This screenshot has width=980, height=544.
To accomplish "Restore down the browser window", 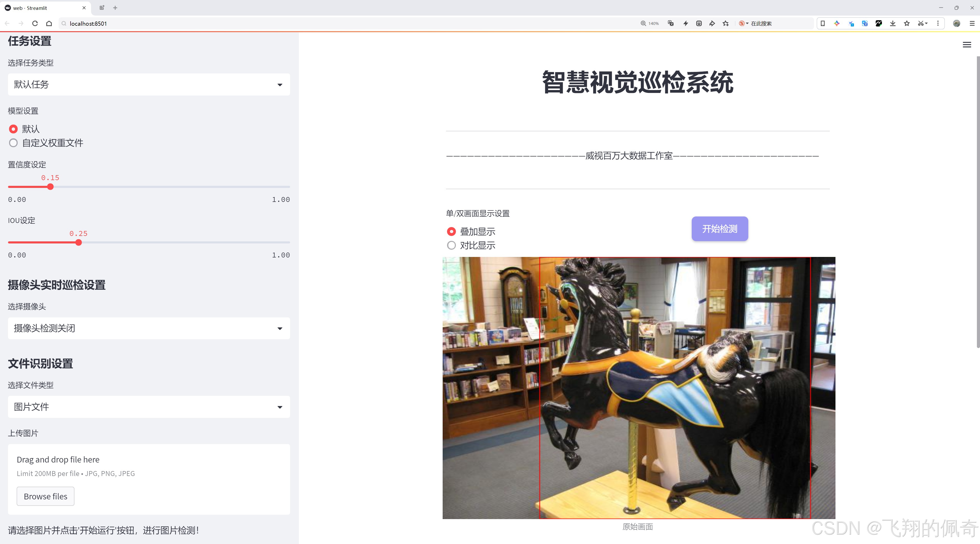I will [956, 8].
